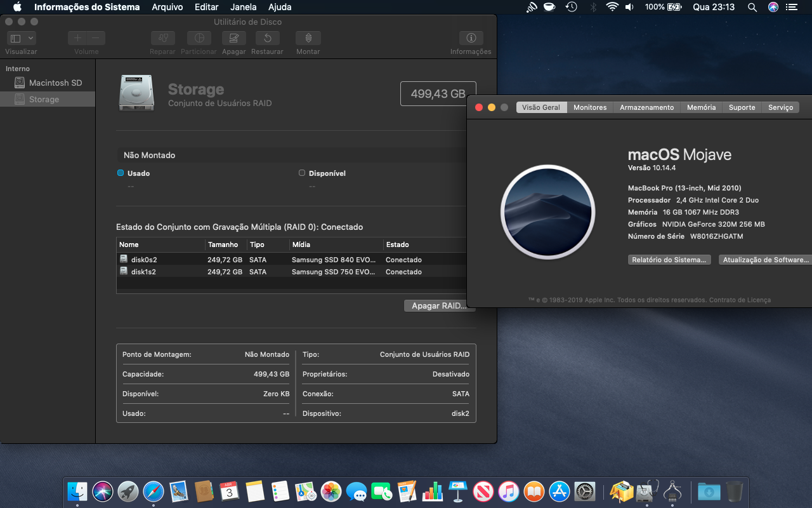Open App Store from the Dock
The image size is (812, 508).
click(x=560, y=491)
